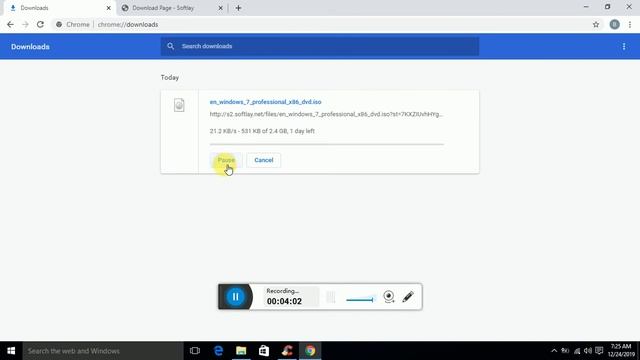The image size is (640, 360).
Task: Click the Downloads page title
Action: click(x=30, y=47)
